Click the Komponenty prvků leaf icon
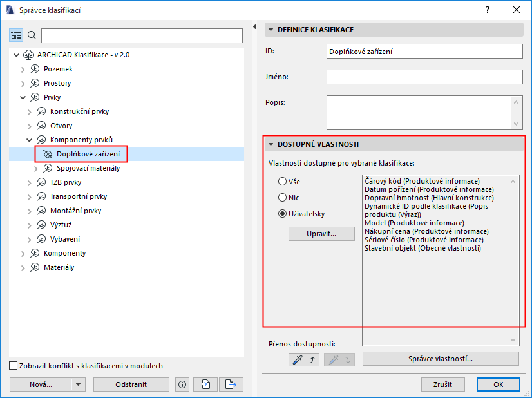532x398 pixels. (x=41, y=140)
